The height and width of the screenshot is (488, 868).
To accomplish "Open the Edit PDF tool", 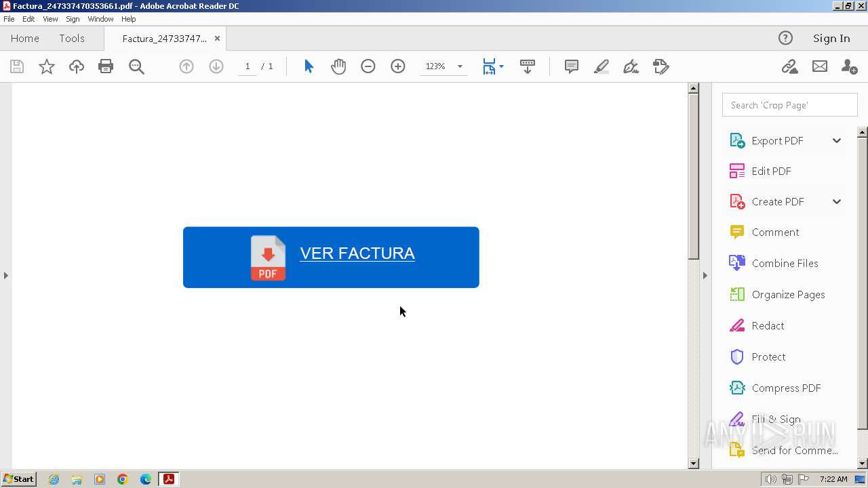I will coord(760,171).
